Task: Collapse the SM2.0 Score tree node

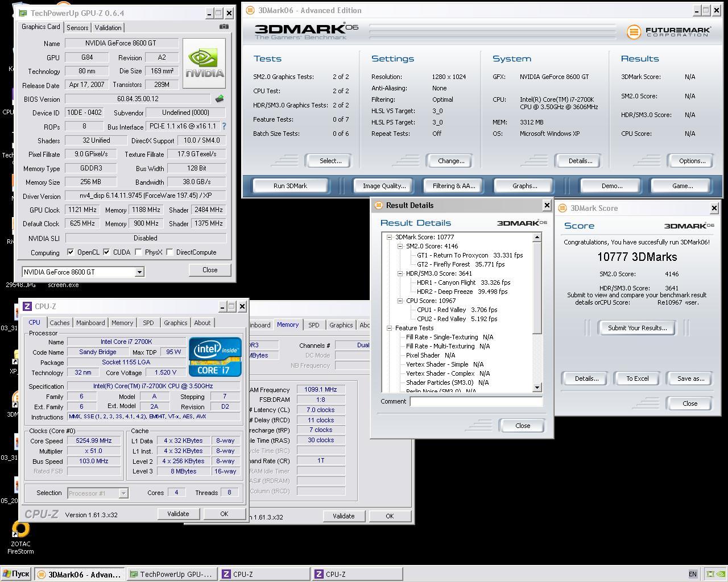Action: click(x=400, y=246)
